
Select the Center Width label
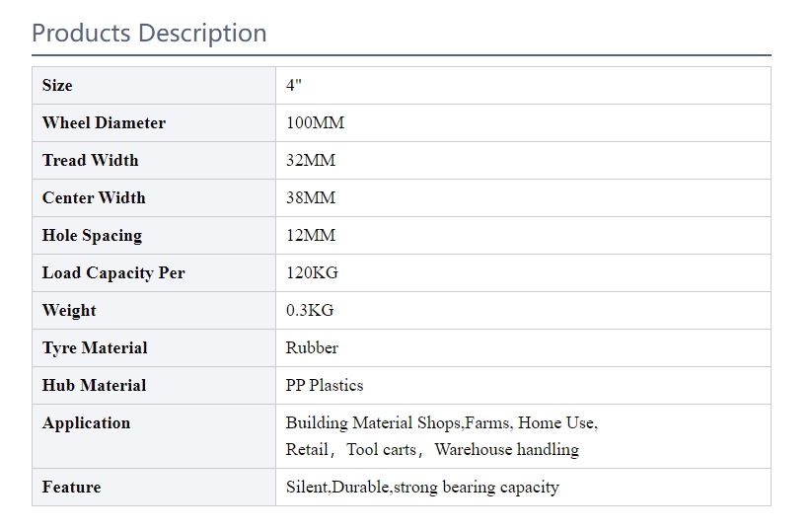click(x=94, y=198)
